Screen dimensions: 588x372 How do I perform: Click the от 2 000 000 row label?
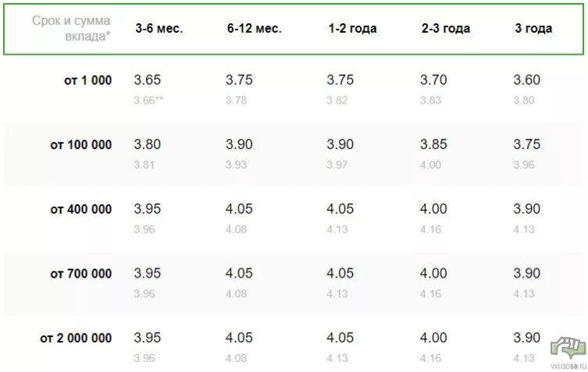[76, 338]
